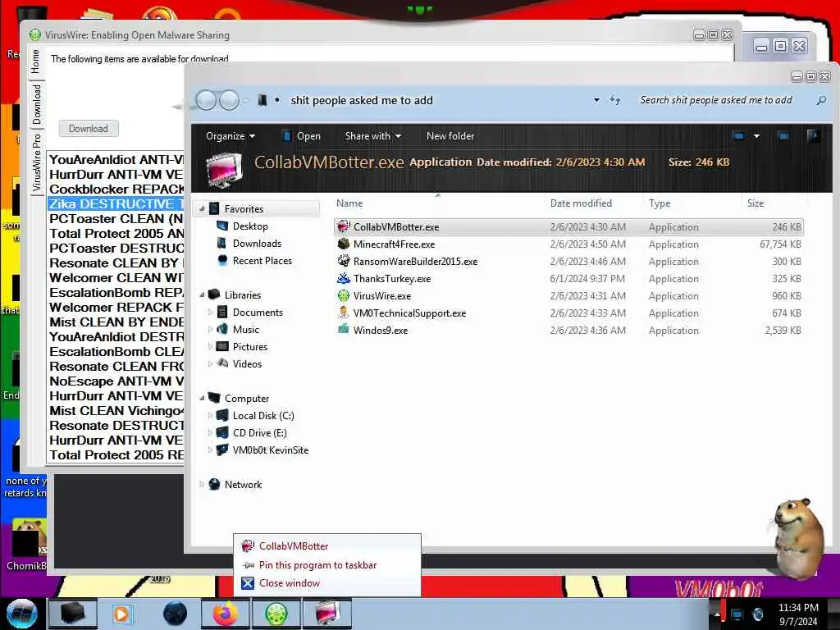Click the Explorer forward navigation button
The image size is (840, 630).
click(x=230, y=100)
